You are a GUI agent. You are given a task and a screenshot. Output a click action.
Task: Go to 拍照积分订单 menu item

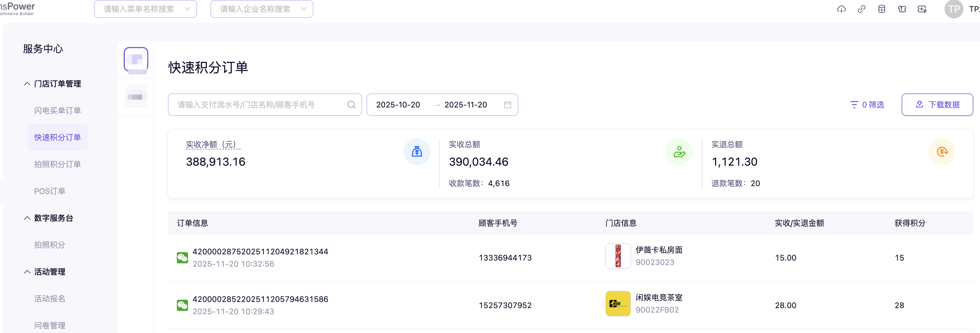[57, 165]
